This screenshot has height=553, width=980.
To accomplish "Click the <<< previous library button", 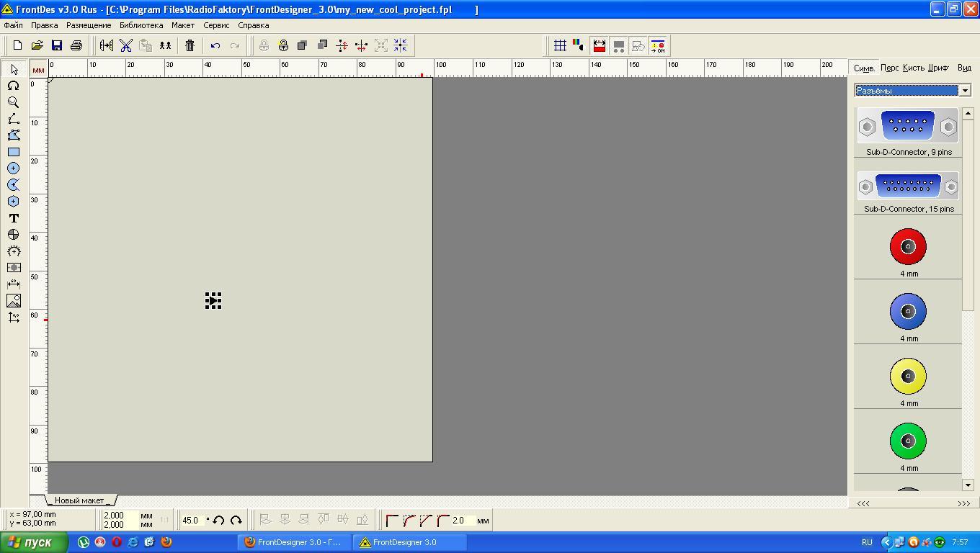I will pos(863,503).
